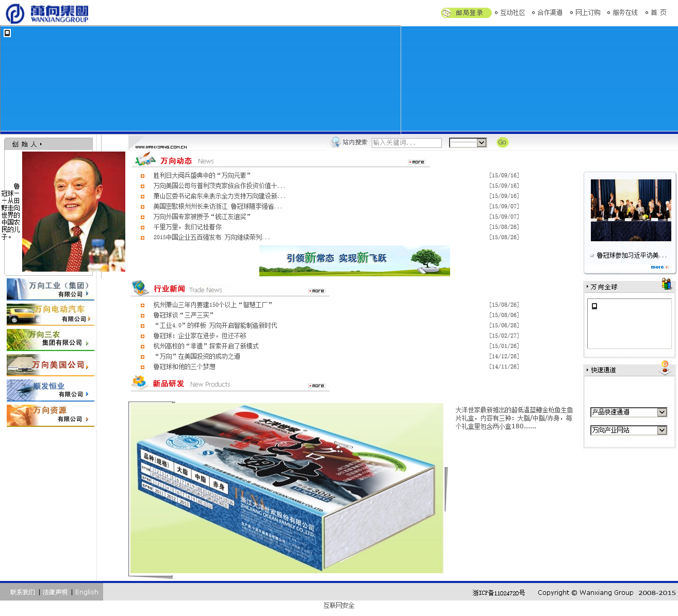Click the 快速通道 panel heading
The height and width of the screenshot is (616, 678).
point(604,370)
